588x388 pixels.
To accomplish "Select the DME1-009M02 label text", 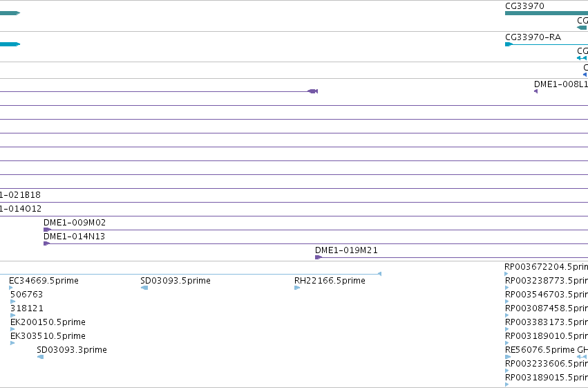I will click(75, 223).
